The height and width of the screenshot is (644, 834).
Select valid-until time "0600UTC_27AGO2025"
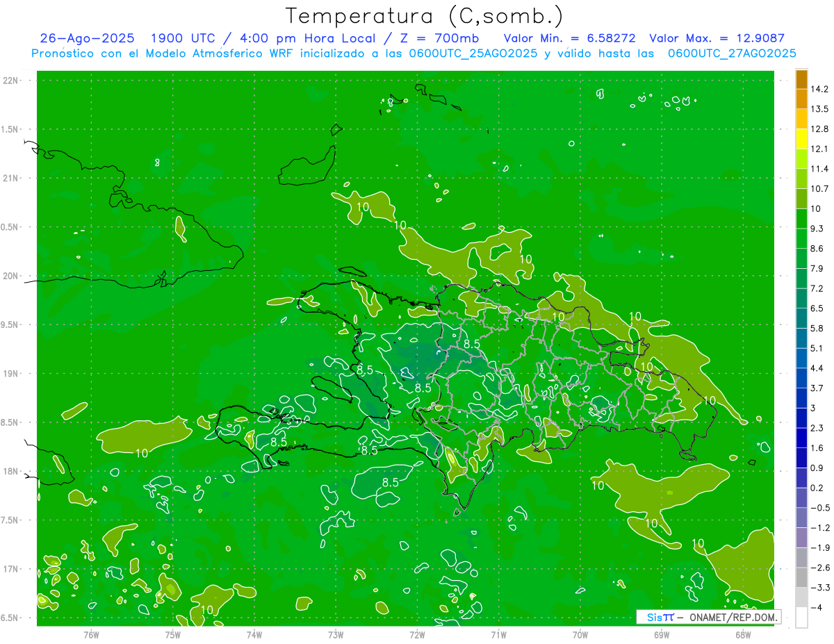pos(732,53)
